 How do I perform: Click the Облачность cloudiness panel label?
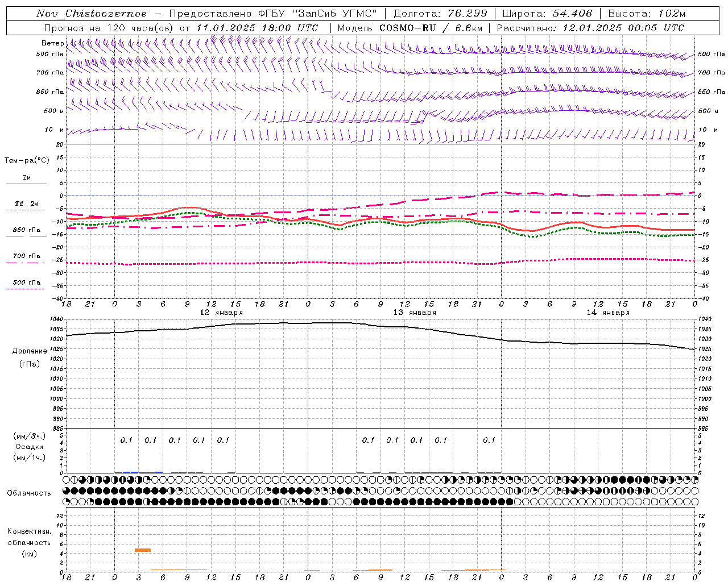29,493
